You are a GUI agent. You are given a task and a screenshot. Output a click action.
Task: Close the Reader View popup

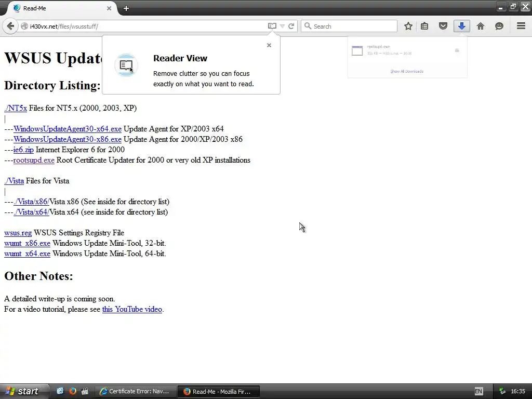(269, 45)
